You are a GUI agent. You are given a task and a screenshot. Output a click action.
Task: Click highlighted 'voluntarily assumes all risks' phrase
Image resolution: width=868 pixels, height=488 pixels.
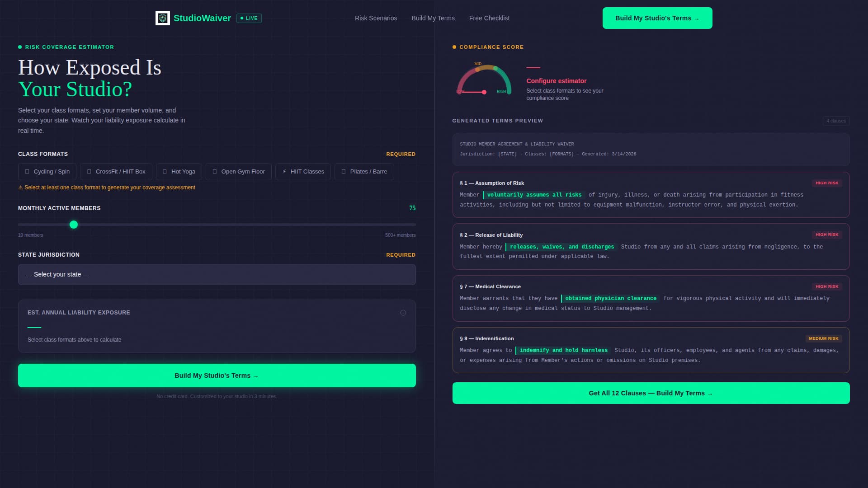click(x=534, y=195)
